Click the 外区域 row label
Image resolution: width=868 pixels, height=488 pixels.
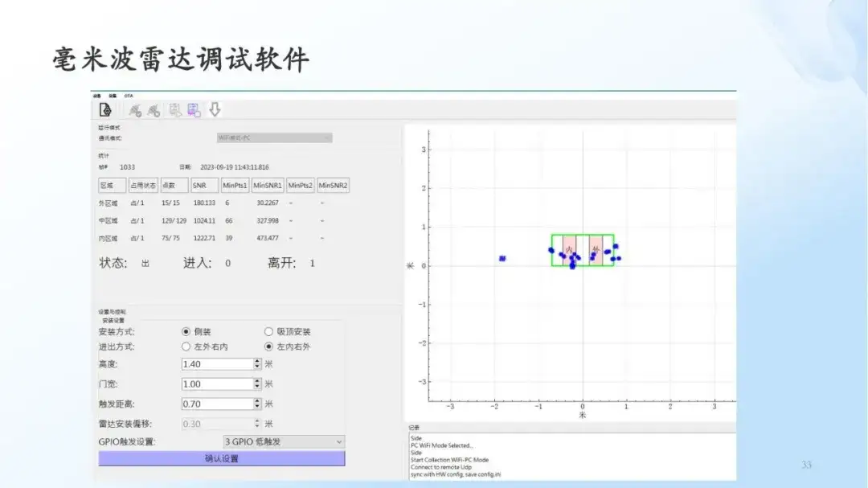[x=108, y=203]
